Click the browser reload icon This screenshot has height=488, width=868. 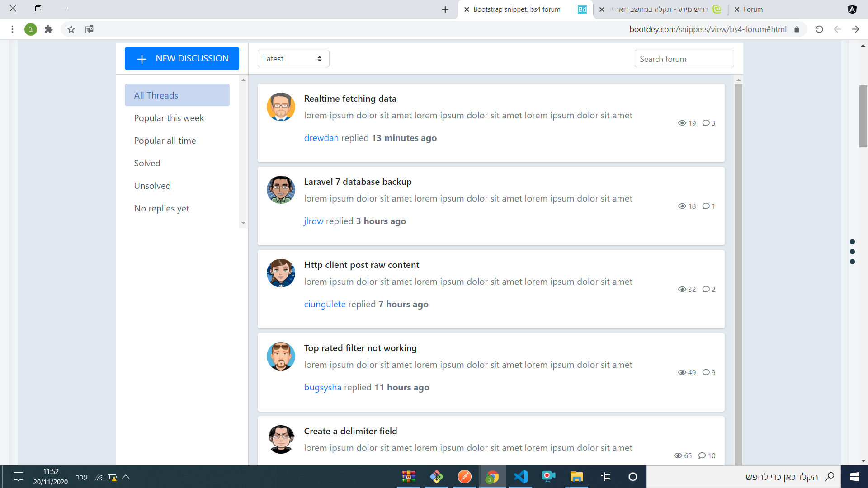click(x=819, y=29)
